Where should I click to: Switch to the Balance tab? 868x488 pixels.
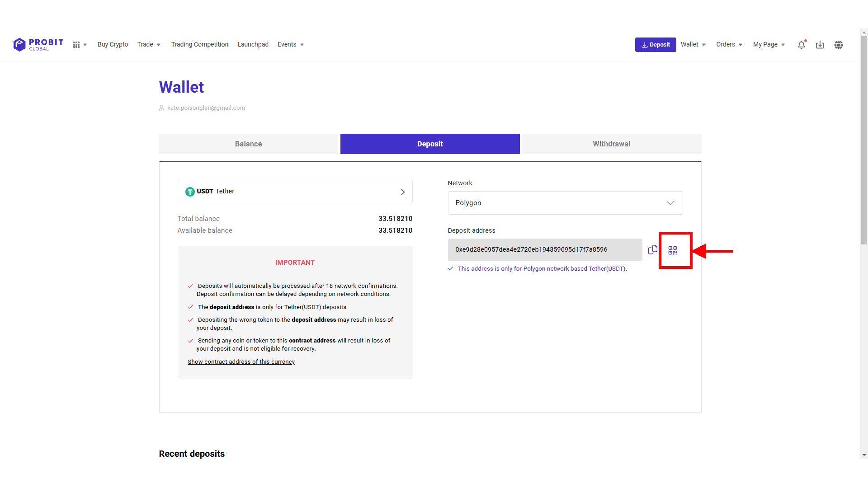click(248, 144)
